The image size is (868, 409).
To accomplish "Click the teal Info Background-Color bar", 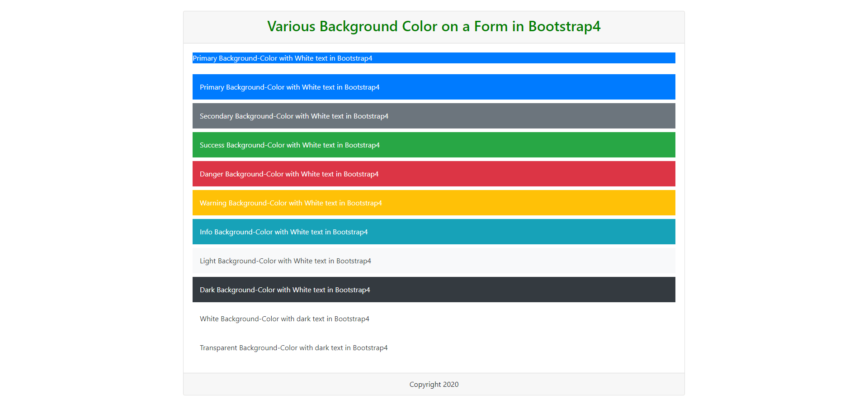I will point(434,231).
